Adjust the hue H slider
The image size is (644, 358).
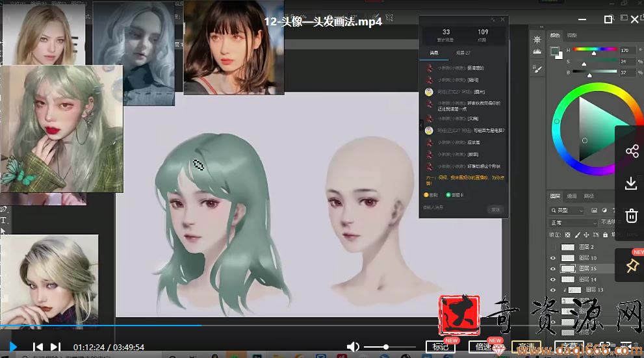click(595, 49)
